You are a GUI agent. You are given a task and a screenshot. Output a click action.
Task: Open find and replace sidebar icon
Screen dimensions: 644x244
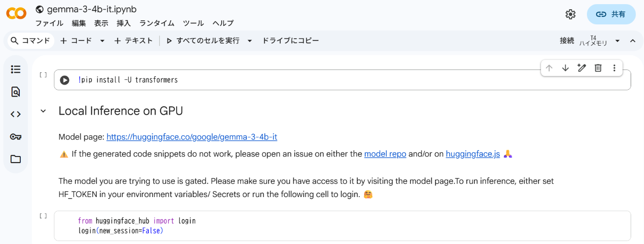point(16,92)
